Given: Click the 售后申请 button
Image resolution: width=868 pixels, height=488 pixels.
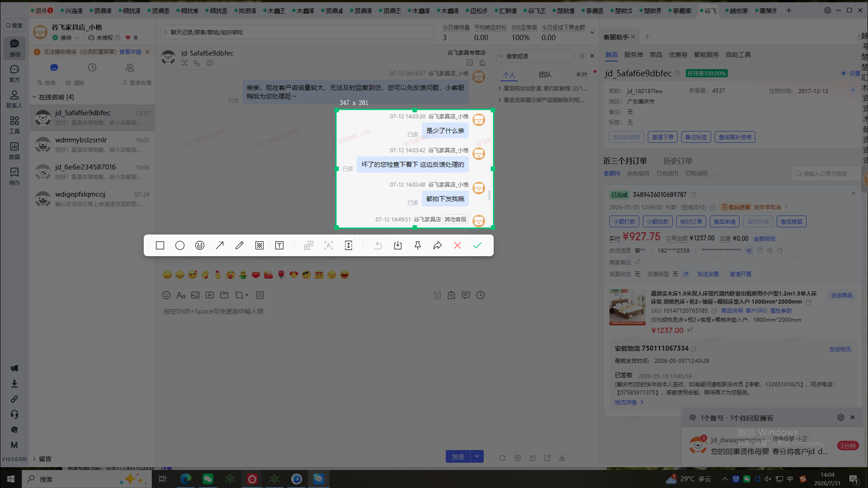Looking at the screenshot, I should 725,221.
